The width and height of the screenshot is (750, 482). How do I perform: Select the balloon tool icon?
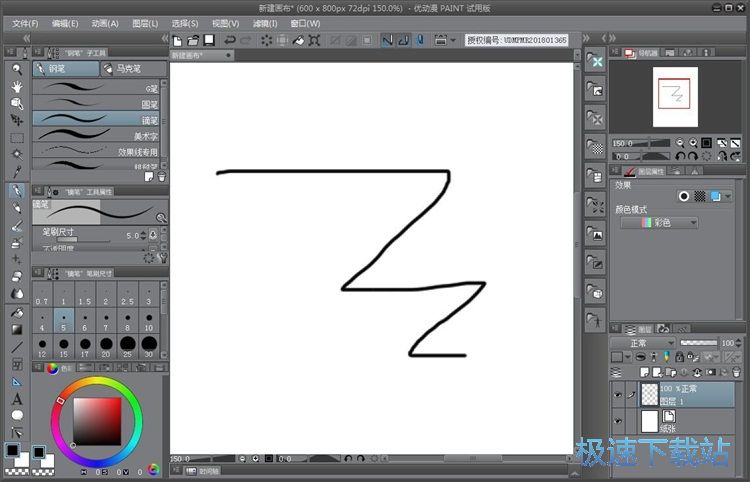[x=17, y=415]
